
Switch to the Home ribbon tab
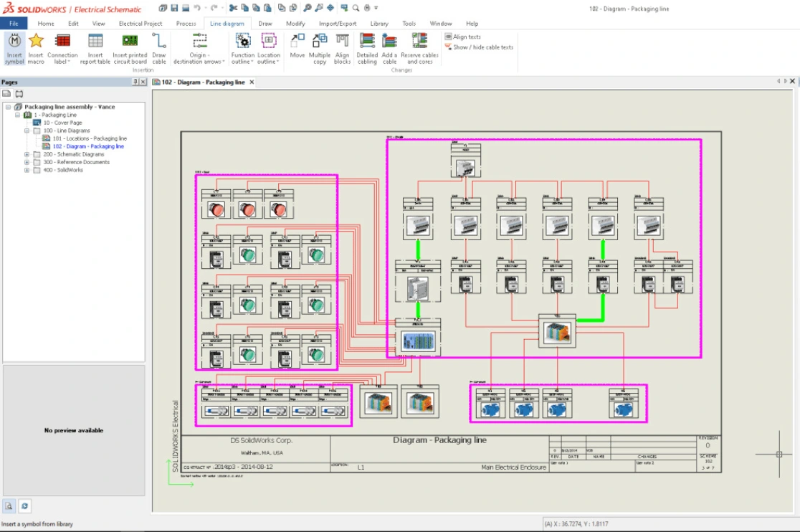point(45,24)
